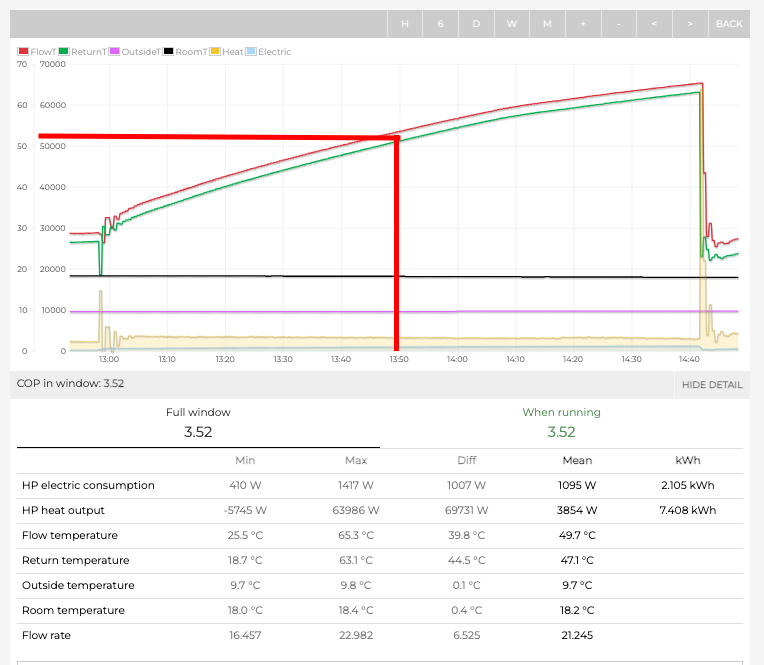Click Flow temperature row label

point(70,535)
